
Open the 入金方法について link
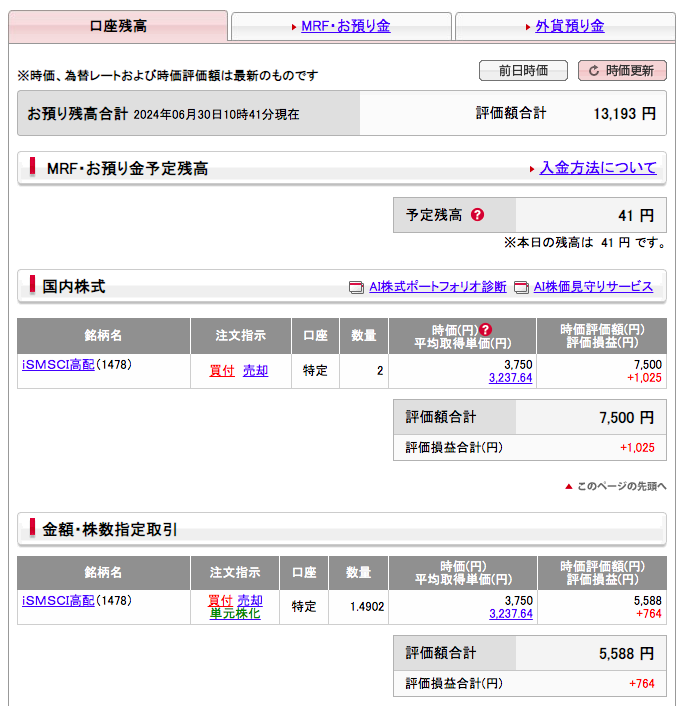tap(598, 168)
